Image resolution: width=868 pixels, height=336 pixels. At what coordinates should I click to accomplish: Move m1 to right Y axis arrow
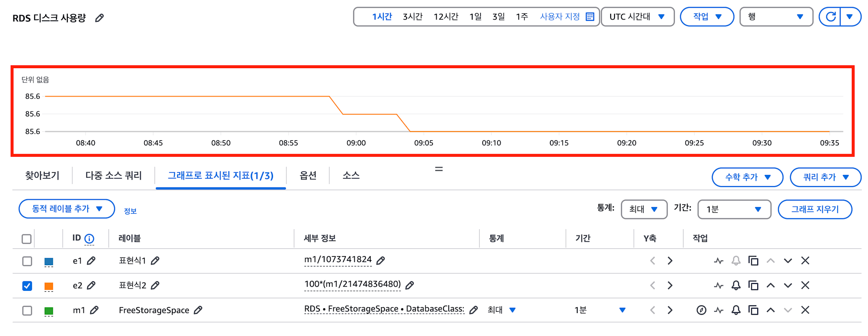pos(670,310)
